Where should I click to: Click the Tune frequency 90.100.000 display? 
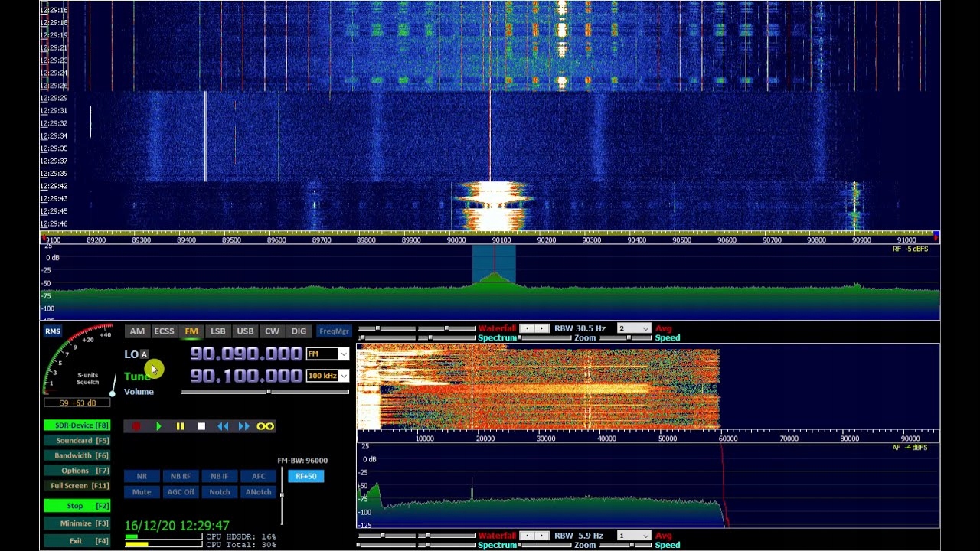click(x=246, y=376)
